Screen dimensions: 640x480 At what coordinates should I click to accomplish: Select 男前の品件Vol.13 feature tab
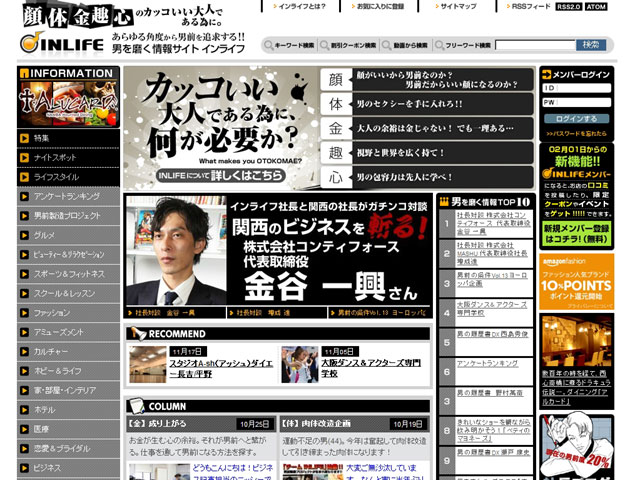(380, 313)
